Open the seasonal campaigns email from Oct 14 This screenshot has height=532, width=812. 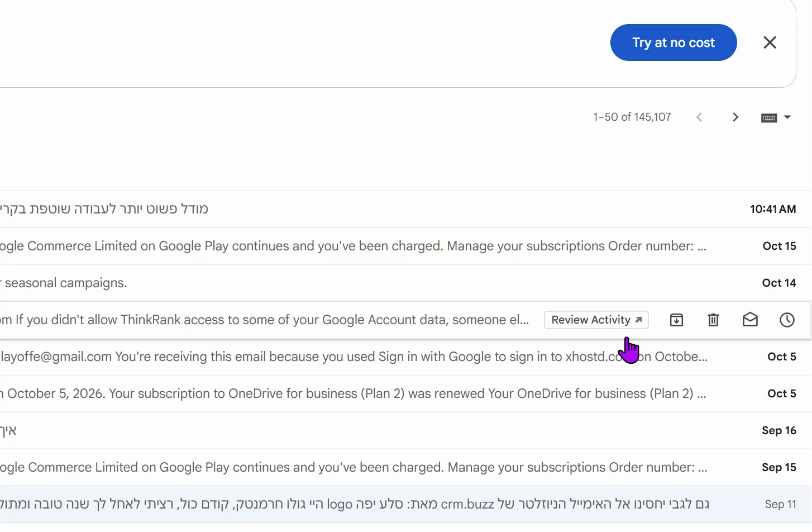(x=406, y=283)
